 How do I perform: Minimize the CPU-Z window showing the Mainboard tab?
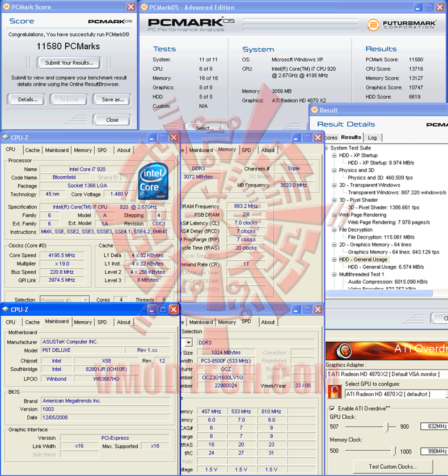tap(152, 309)
